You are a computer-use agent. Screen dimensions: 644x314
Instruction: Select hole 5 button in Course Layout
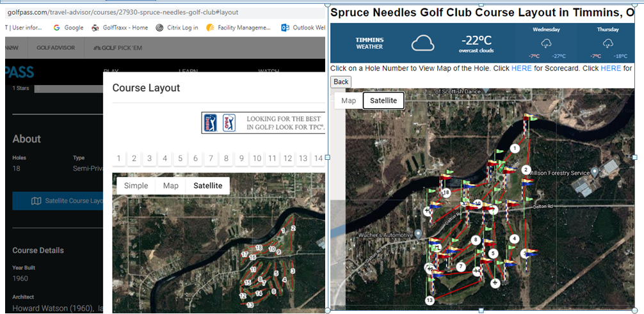point(180,158)
